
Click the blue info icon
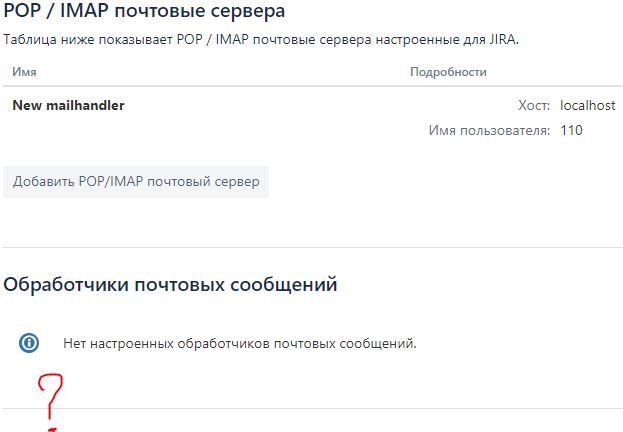pos(29,343)
